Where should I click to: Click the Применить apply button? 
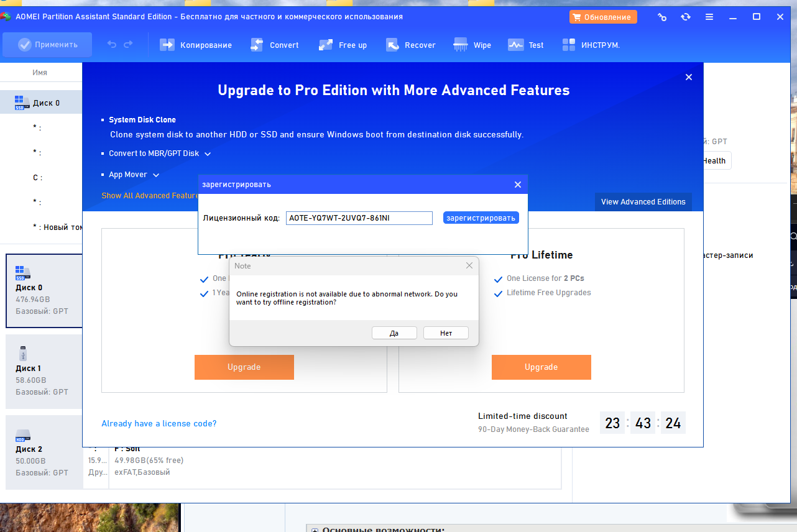click(x=47, y=45)
